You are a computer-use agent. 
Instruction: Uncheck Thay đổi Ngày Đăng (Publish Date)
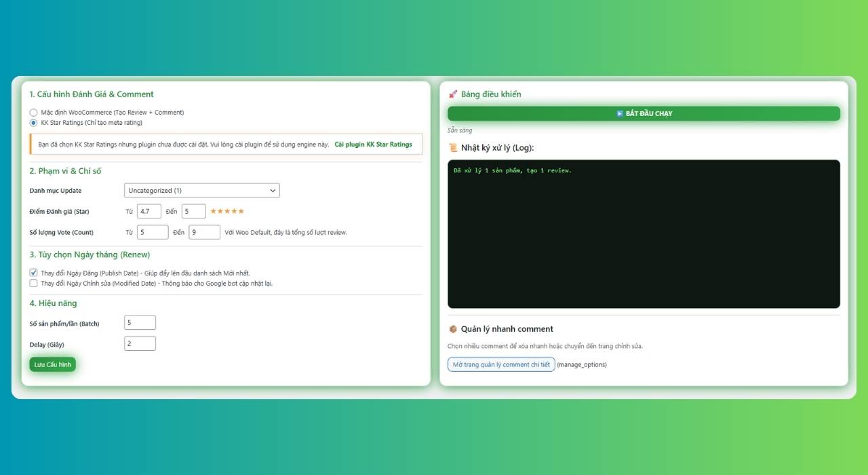(33, 273)
